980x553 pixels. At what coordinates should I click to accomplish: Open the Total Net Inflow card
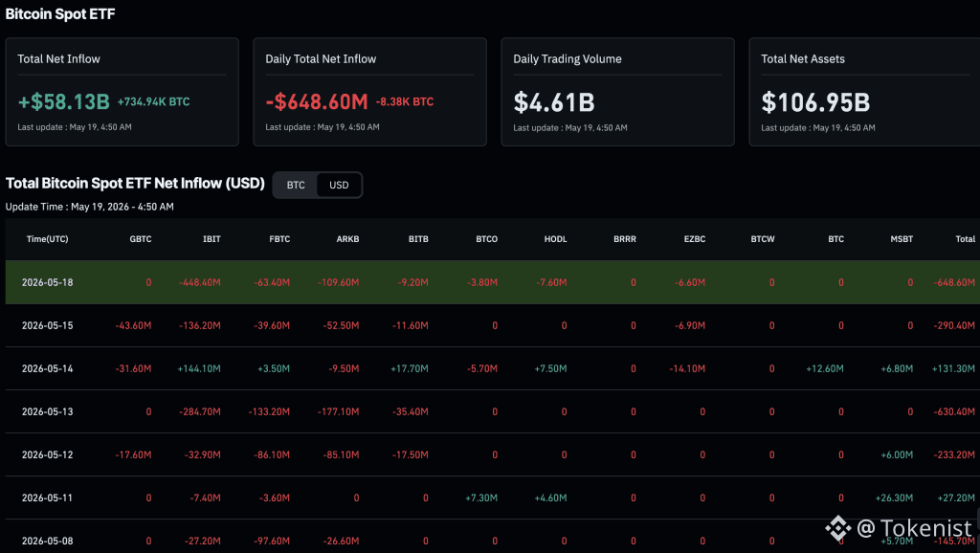click(x=122, y=92)
